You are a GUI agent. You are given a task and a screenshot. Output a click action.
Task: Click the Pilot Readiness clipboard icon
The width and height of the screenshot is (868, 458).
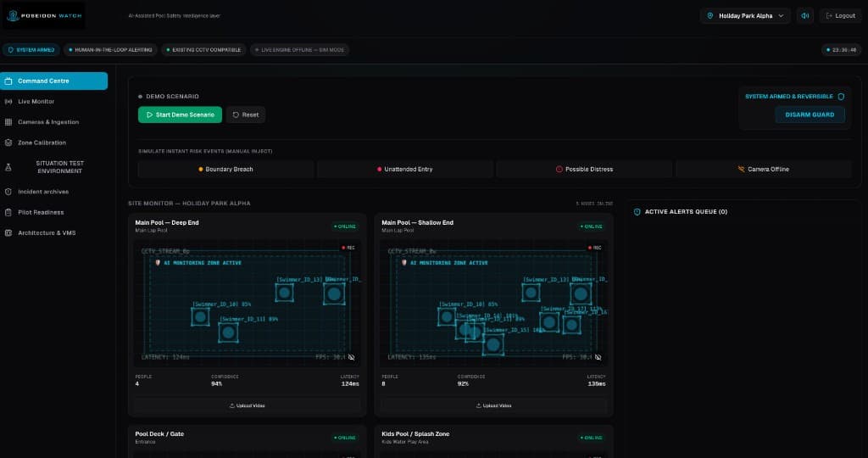(x=8, y=212)
